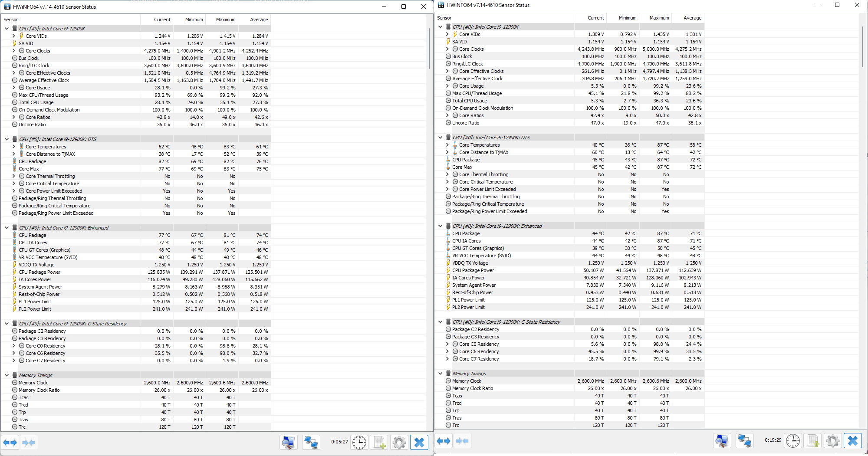This screenshot has width=868, height=456.
Task: Click elapsed time 0:19:29 in right window
Action: (773, 440)
